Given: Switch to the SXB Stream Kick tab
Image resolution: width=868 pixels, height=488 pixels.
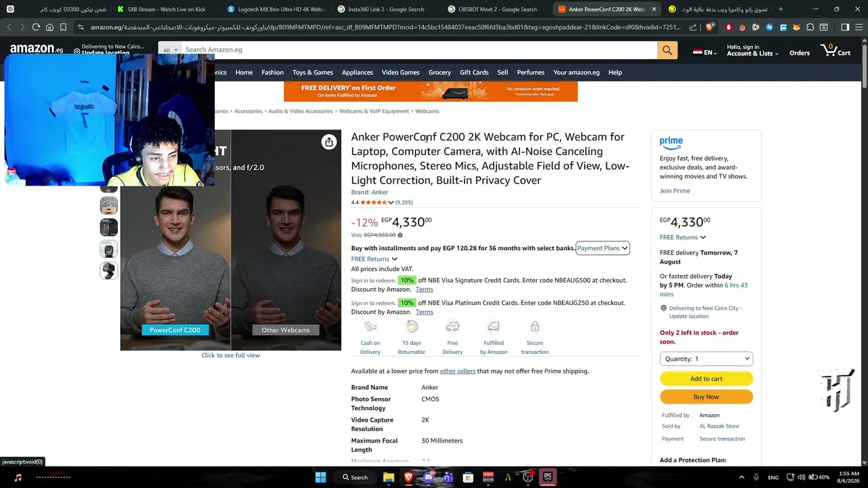Looking at the screenshot, I should (166, 9).
